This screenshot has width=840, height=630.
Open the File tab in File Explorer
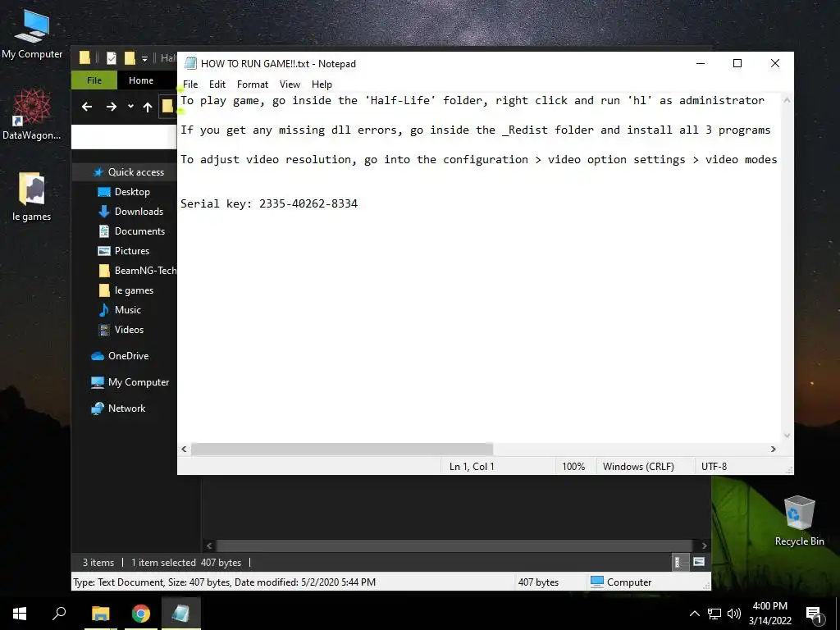tap(94, 80)
